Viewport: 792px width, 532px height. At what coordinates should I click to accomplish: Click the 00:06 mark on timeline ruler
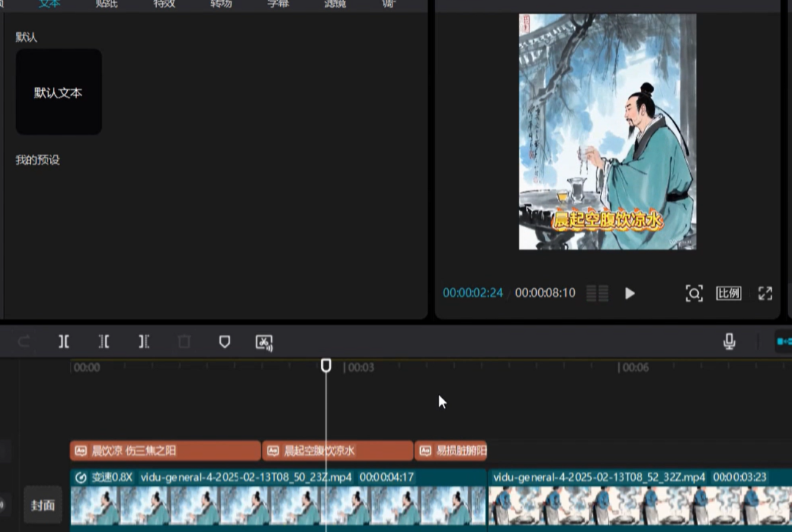635,367
